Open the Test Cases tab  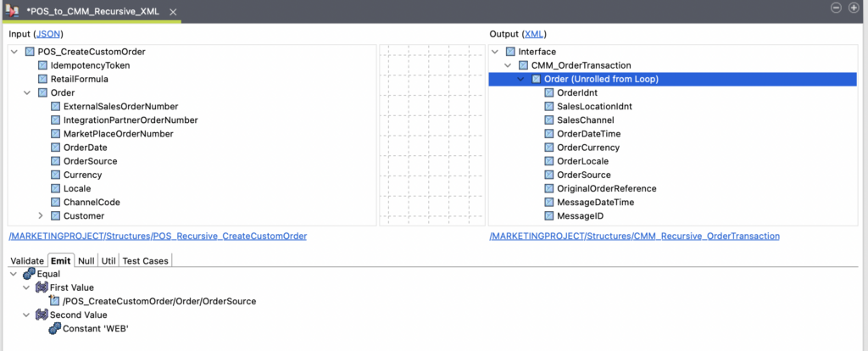tap(145, 260)
